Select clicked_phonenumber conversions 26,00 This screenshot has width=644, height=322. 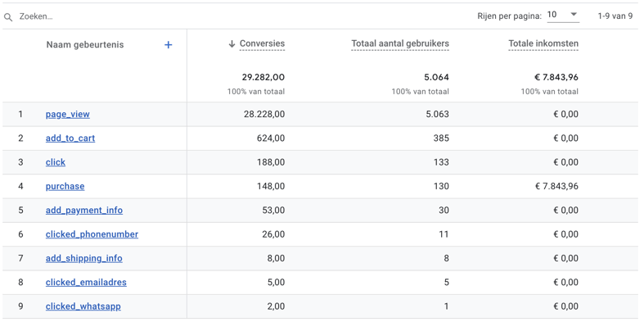[273, 234]
